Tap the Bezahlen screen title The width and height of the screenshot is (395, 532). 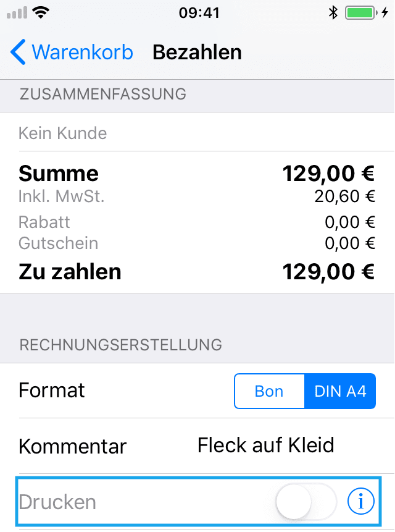(x=197, y=53)
